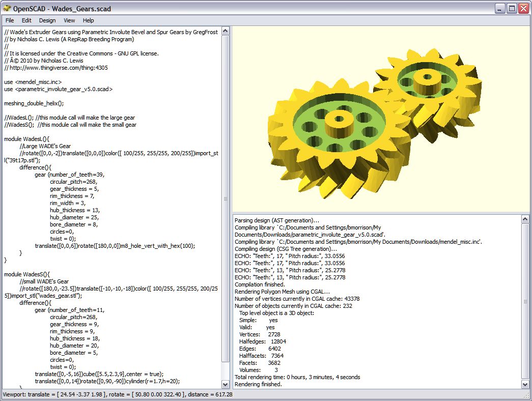Image resolution: width=532 pixels, height=401 pixels.
Task: Click the code editor's scroll up arrow
Action: (226, 31)
